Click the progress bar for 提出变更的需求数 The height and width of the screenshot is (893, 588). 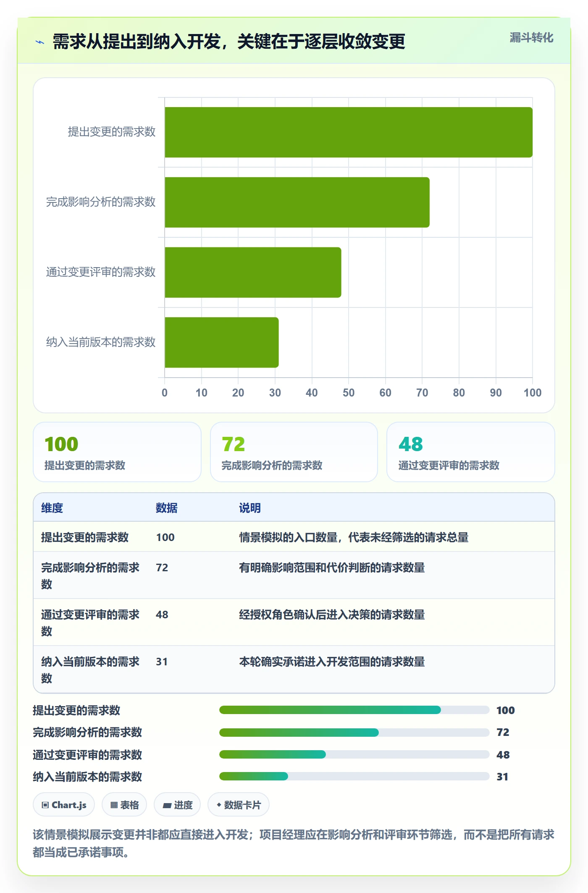[354, 710]
